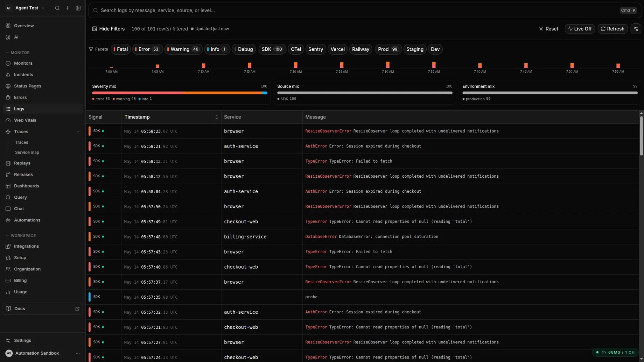Toggle the Fatal facet filter
Screen dimensions: 644x362
tap(121, 49)
